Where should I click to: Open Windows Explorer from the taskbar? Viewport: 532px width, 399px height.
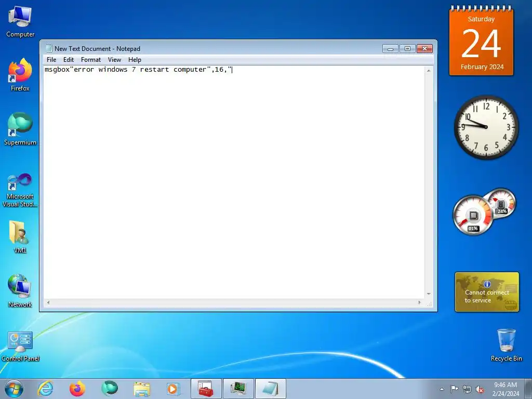[142, 389]
